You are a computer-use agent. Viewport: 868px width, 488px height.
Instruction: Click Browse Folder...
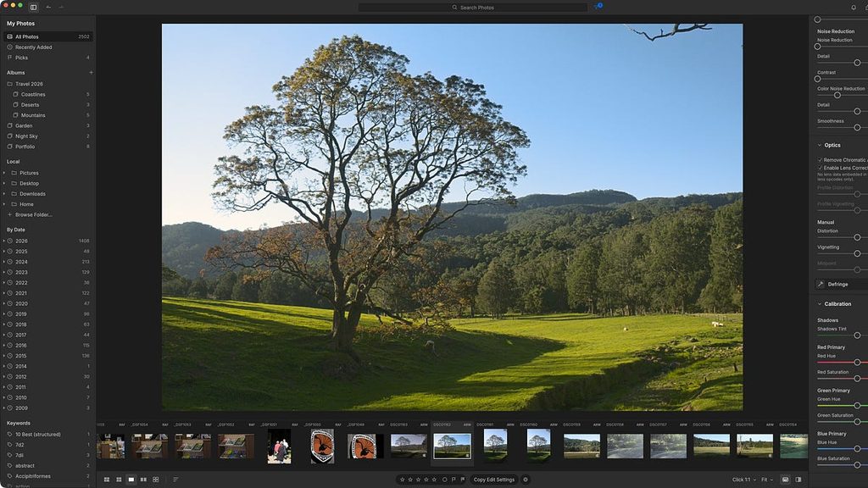click(33, 214)
